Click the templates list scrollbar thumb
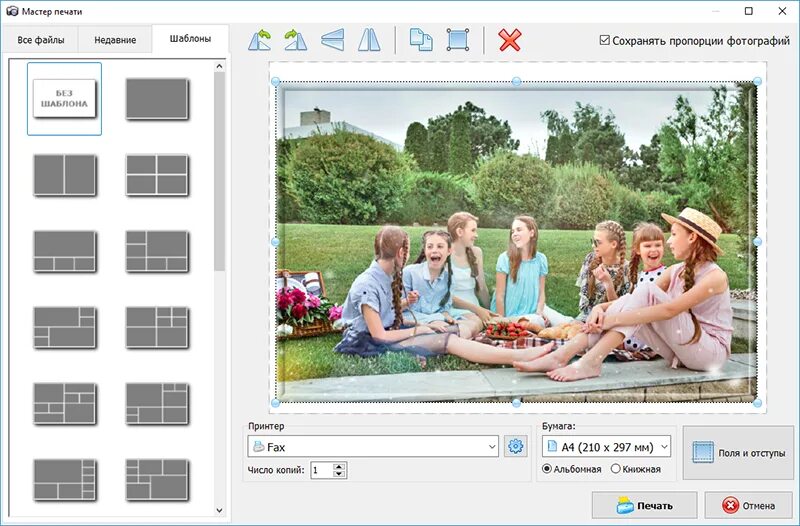 tap(219, 171)
